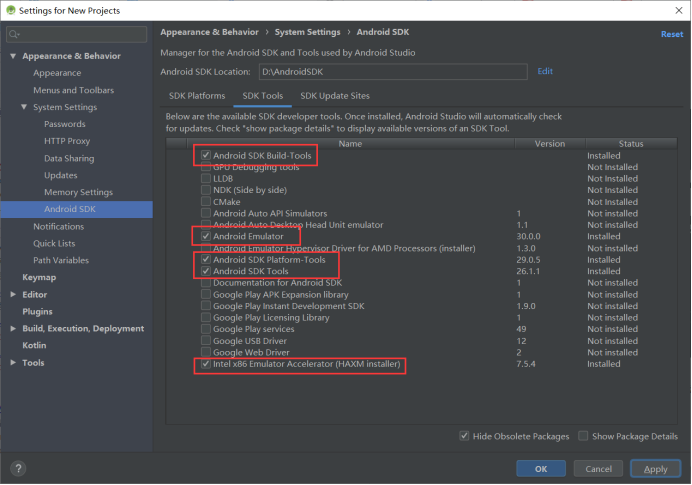Switch to the SDK Platforms tab

[x=197, y=96]
